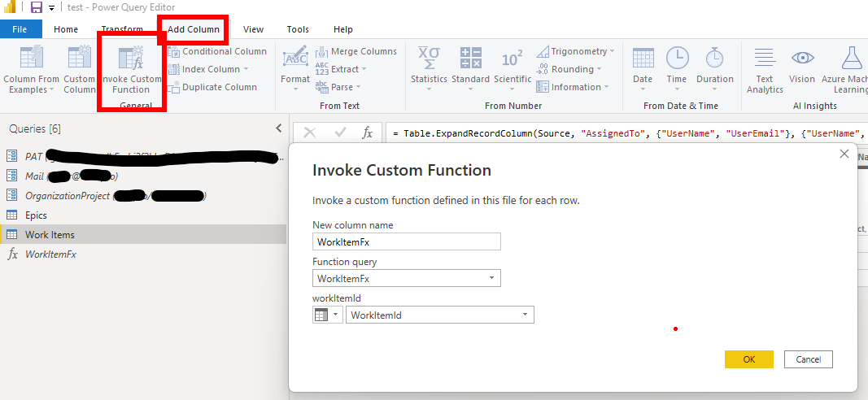Select the PAT parameter query
868x400 pixels.
(x=143, y=157)
